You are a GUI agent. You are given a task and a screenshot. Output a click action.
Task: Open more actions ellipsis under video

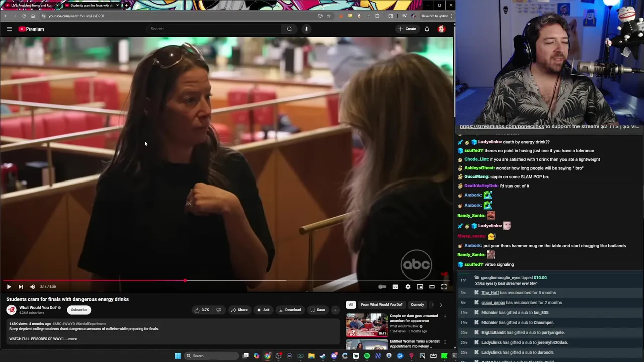[335, 310]
